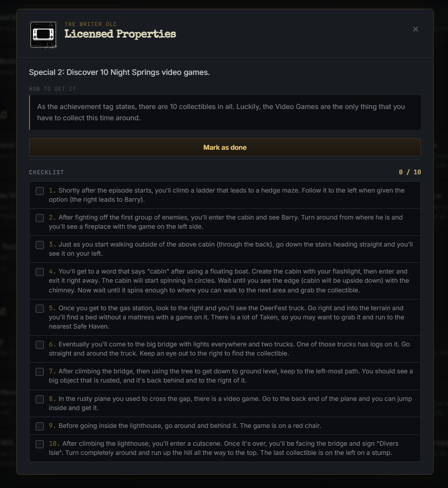Click the 0 / 10 progress counter

(x=410, y=172)
